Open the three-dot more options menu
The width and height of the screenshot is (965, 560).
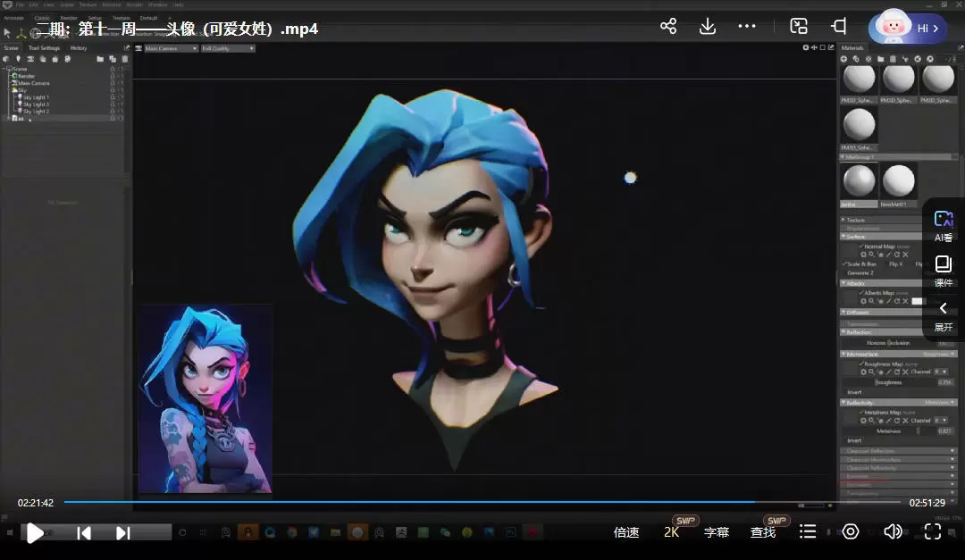pos(746,26)
